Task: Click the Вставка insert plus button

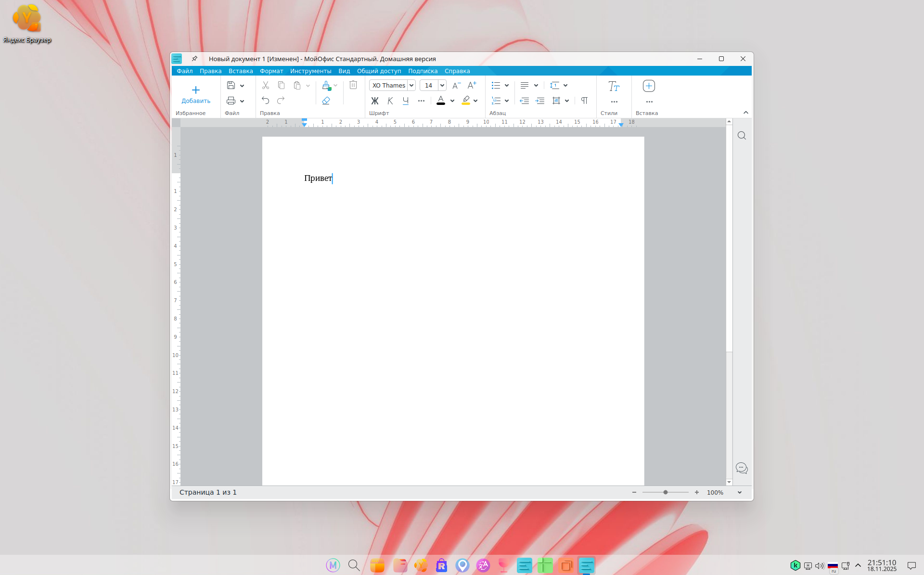Action: (649, 86)
